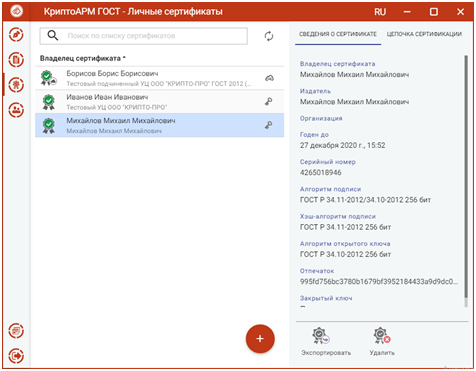This screenshot has width=476, height=371.
Task: Click the key icon for Михайлов certificate
Action: coord(269,125)
